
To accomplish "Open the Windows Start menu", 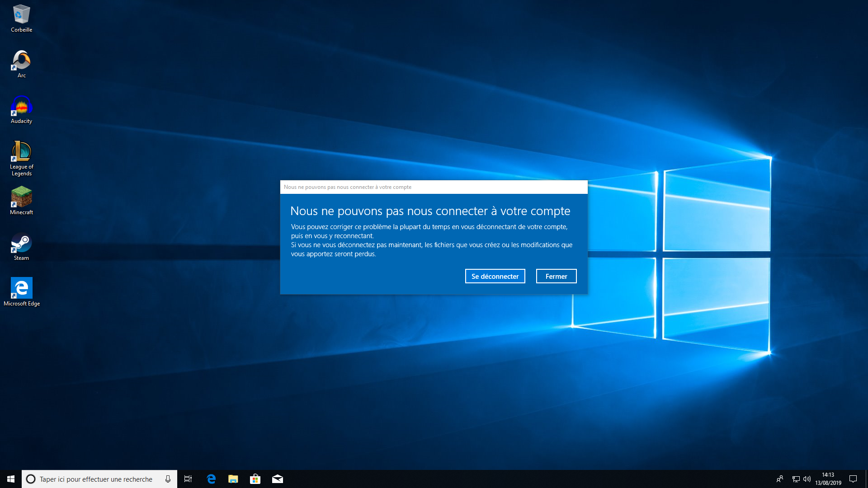I will pos(11,479).
